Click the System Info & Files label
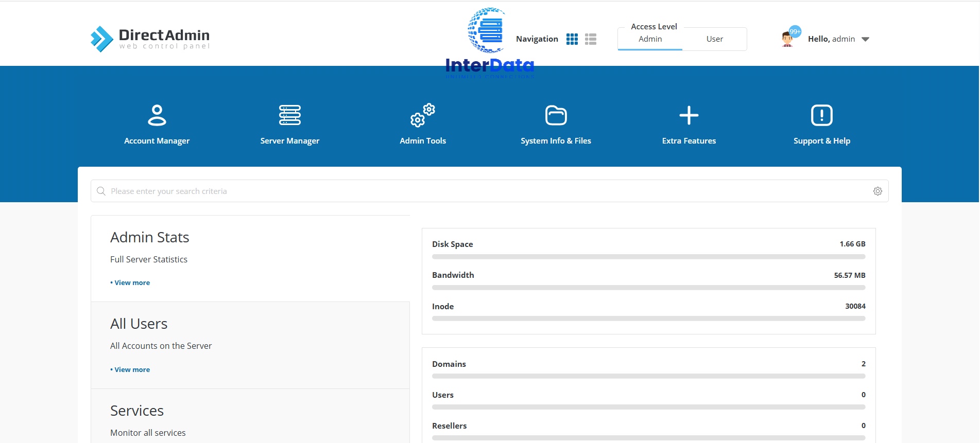 (556, 141)
